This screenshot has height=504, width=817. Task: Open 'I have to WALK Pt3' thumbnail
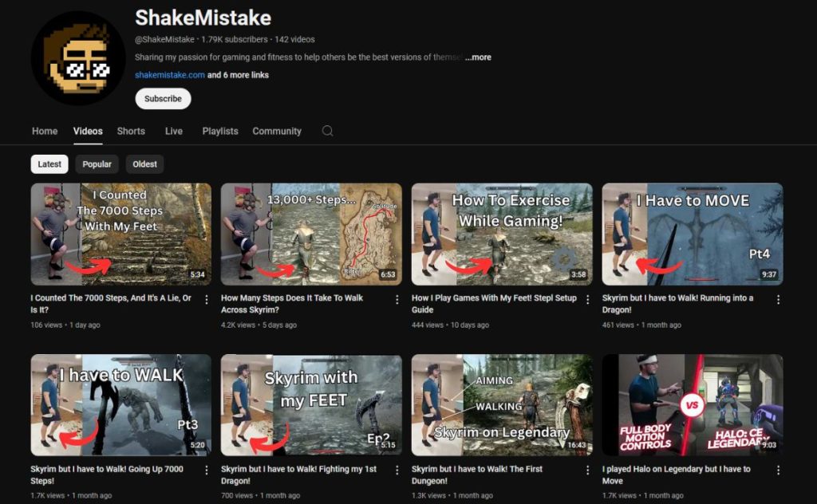coord(121,405)
